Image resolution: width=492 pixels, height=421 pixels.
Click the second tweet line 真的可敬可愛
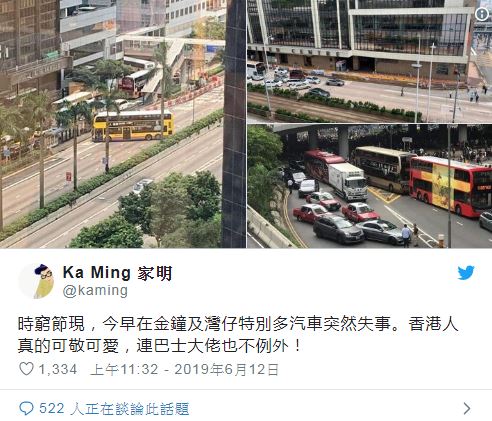coord(160,346)
